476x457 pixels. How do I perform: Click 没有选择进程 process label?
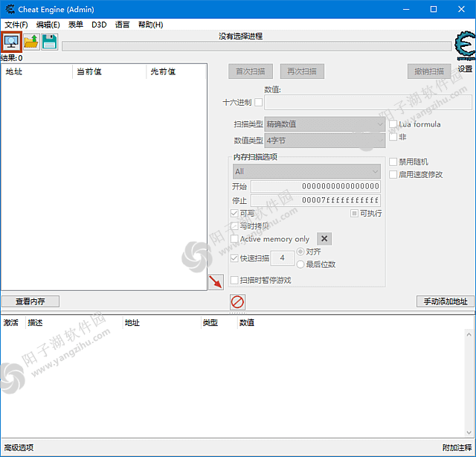[x=240, y=36]
